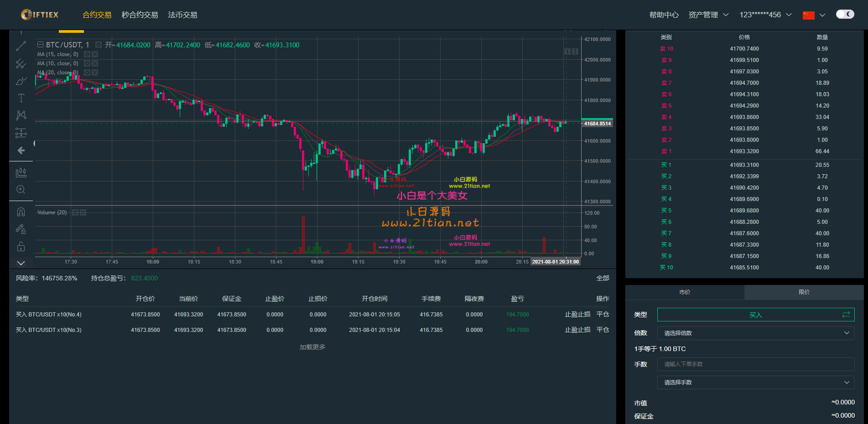
Task: Collapse the BTC/USDT legend box
Action: point(40,45)
